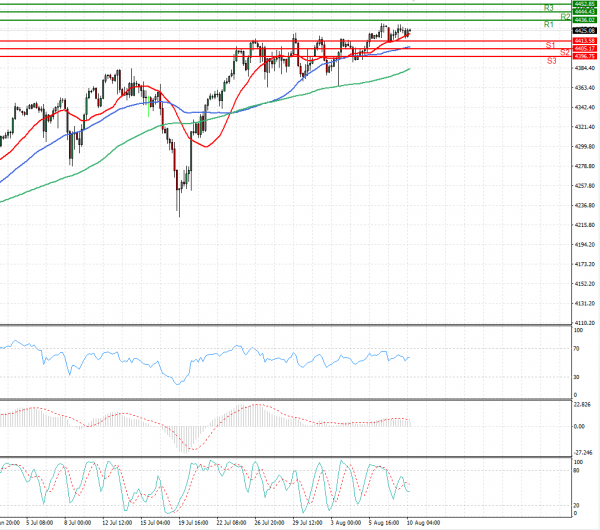600x530 pixels.
Task: Click the 5 Jul 08:00 time label
Action: pyautogui.click(x=39, y=523)
